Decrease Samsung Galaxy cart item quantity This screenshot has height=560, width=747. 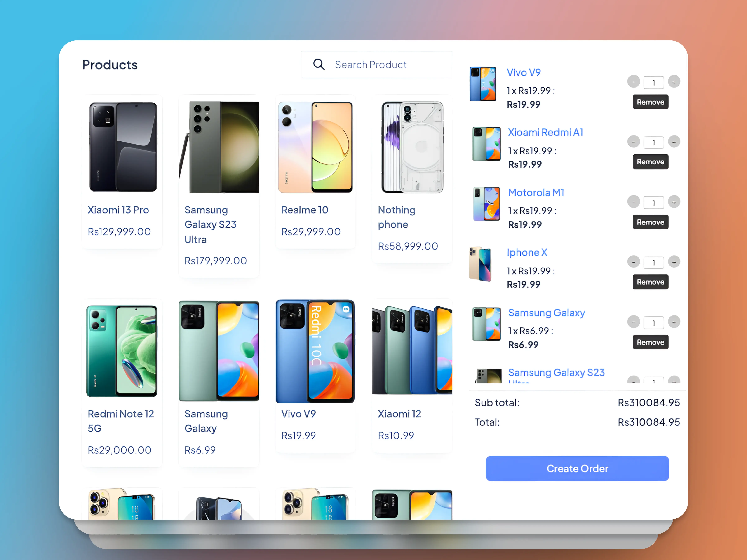click(634, 322)
